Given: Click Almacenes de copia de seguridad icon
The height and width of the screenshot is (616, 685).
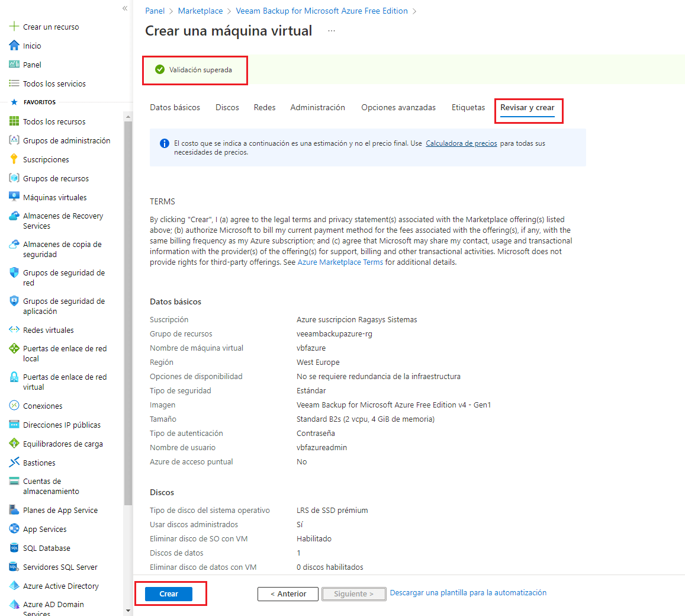Looking at the screenshot, I should point(14,244).
